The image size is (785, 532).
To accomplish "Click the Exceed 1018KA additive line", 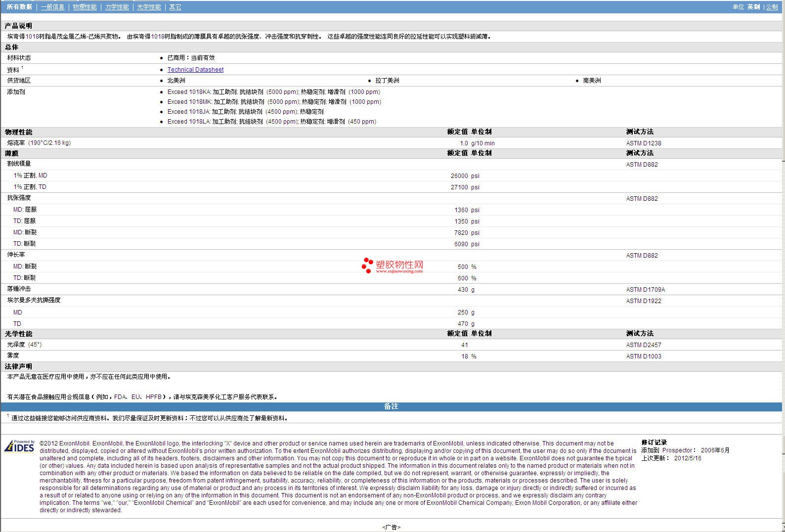I will tap(274, 92).
